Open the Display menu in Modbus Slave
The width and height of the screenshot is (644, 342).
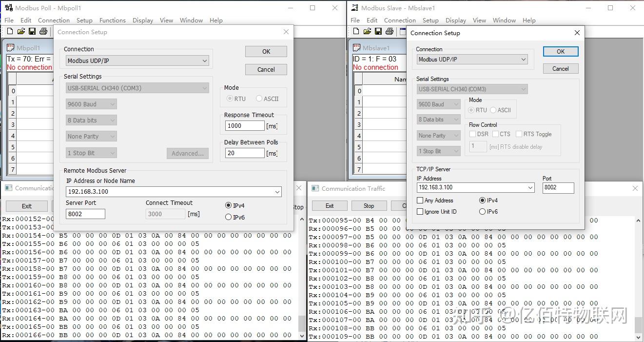[x=455, y=20]
